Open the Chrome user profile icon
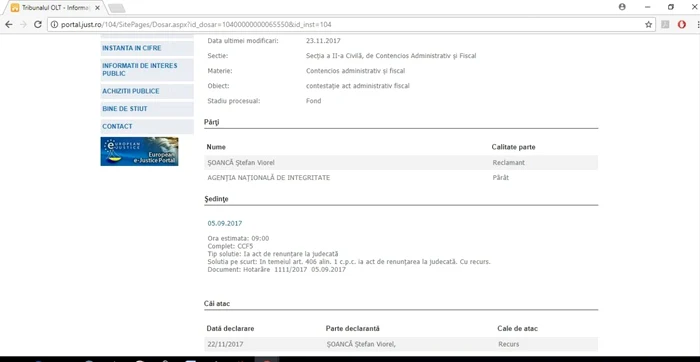Viewport: 700px width, 362px height. [x=622, y=7]
